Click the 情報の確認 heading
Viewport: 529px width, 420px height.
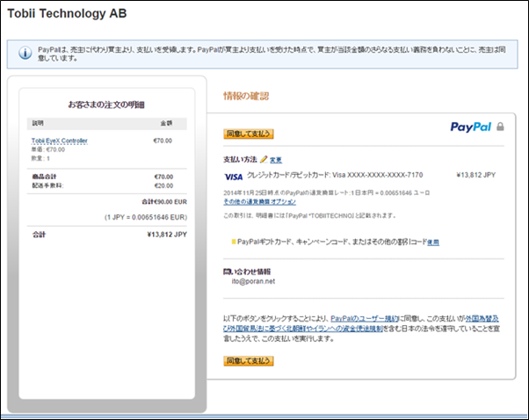point(246,96)
